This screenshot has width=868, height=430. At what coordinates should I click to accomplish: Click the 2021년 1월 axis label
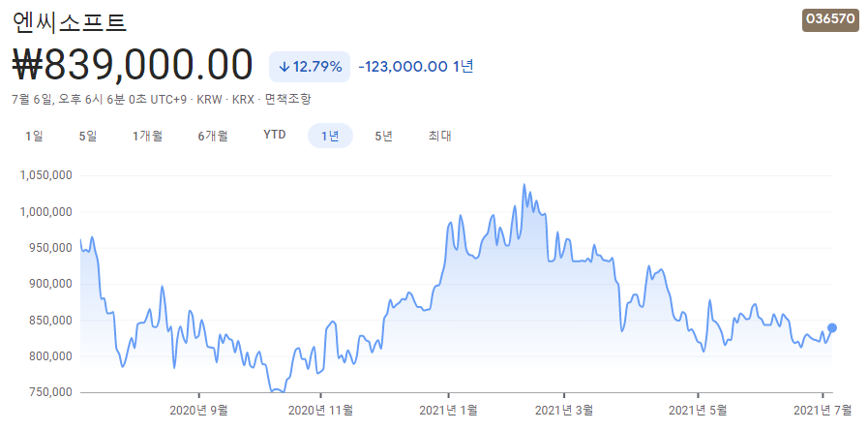point(448,411)
